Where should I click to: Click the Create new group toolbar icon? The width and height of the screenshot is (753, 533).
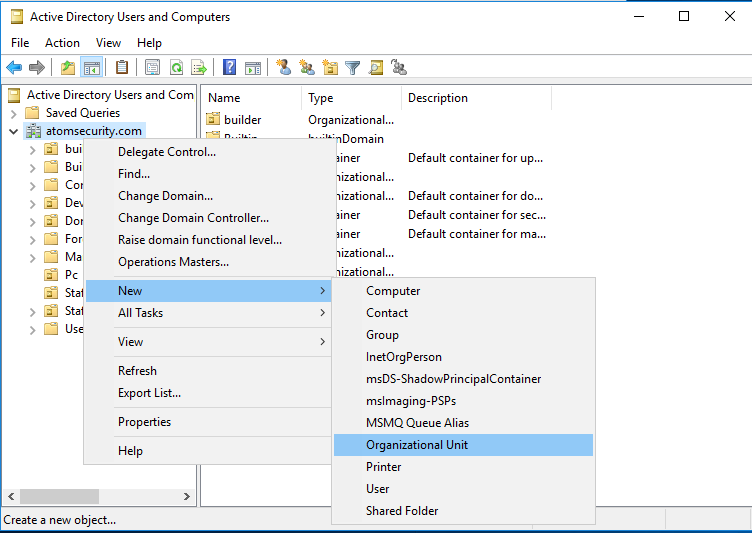pyautogui.click(x=307, y=68)
